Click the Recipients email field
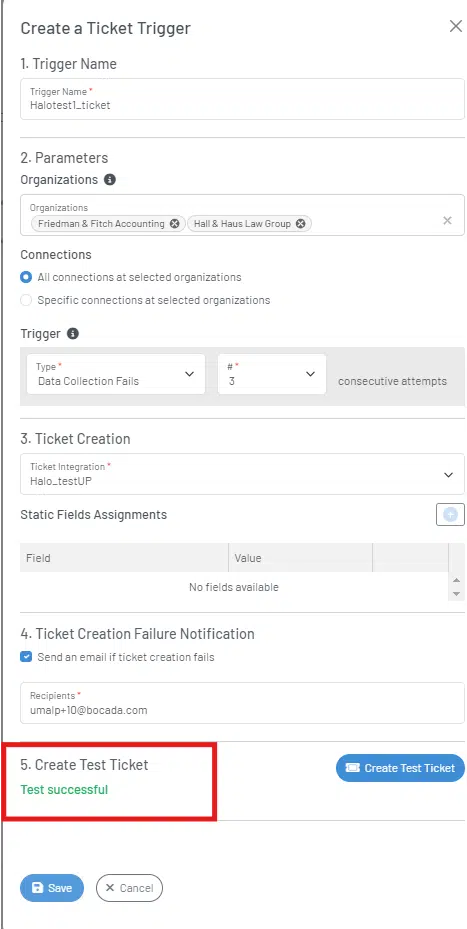 pyautogui.click(x=242, y=703)
